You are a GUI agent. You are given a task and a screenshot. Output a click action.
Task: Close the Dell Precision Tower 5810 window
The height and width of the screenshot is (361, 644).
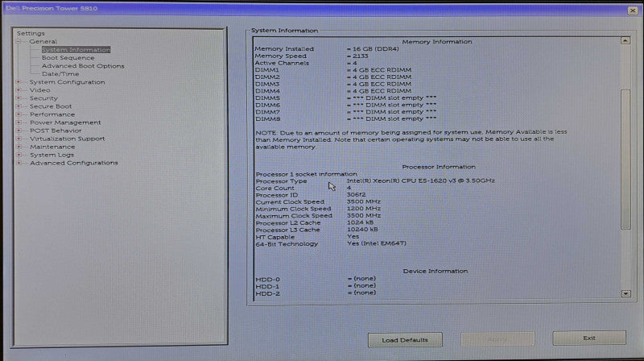633,10
